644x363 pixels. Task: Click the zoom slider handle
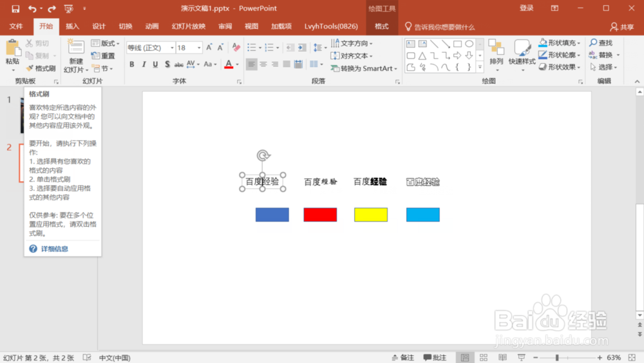pos(557,358)
